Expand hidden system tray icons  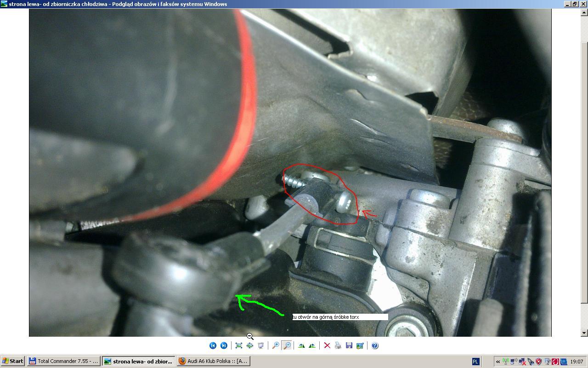click(x=498, y=362)
